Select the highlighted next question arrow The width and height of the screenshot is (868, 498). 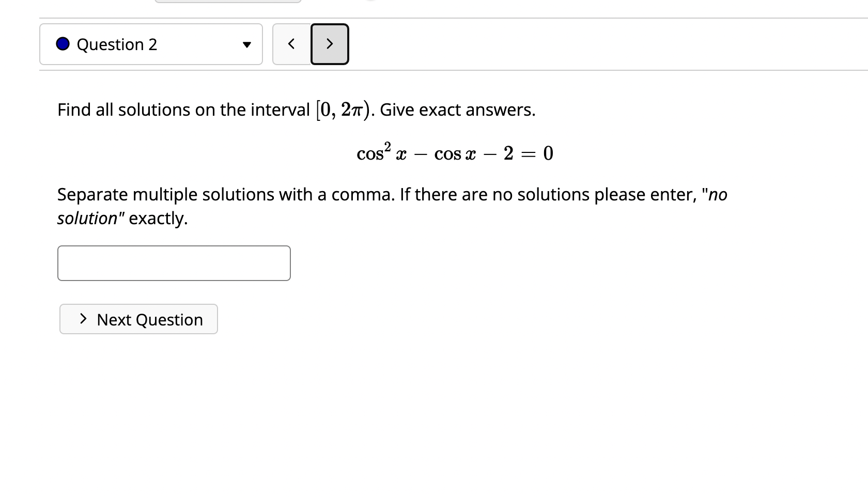330,44
